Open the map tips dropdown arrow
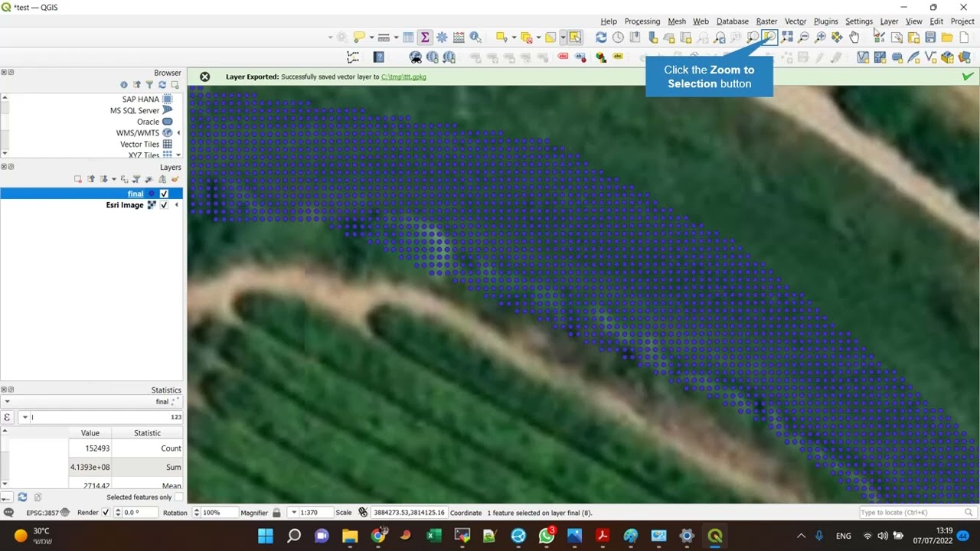The image size is (980, 551). coord(371,37)
